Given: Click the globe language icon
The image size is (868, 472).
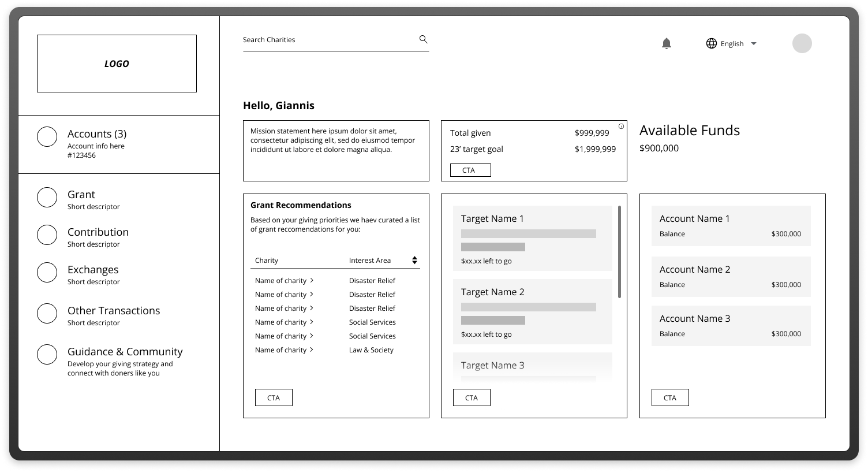Looking at the screenshot, I should coord(710,43).
